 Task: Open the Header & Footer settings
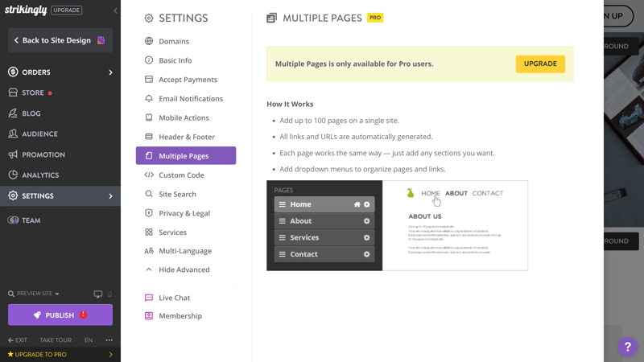(x=186, y=137)
